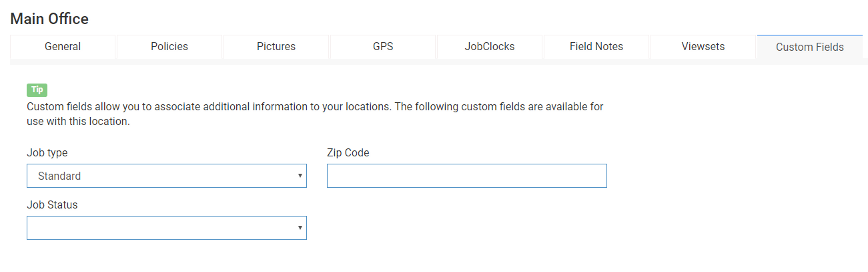Viewport: 868px width, 272px height.
Task: Click the green Tip badge
Action: [x=37, y=90]
